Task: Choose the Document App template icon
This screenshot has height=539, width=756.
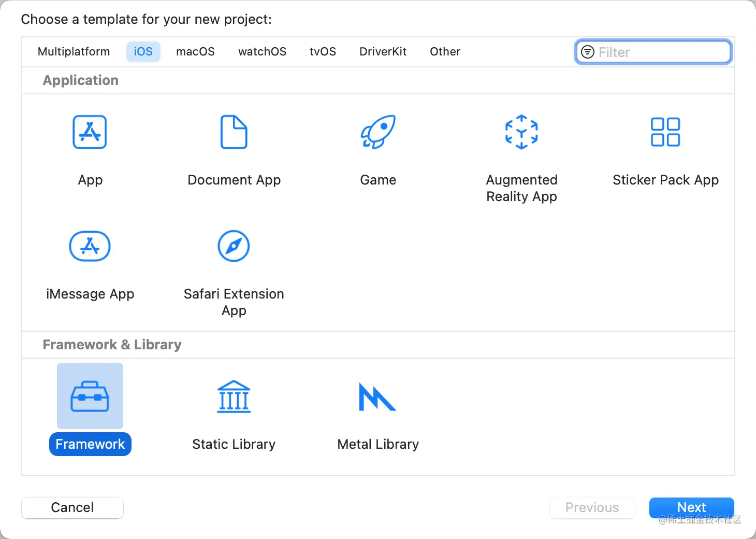Action: [234, 132]
